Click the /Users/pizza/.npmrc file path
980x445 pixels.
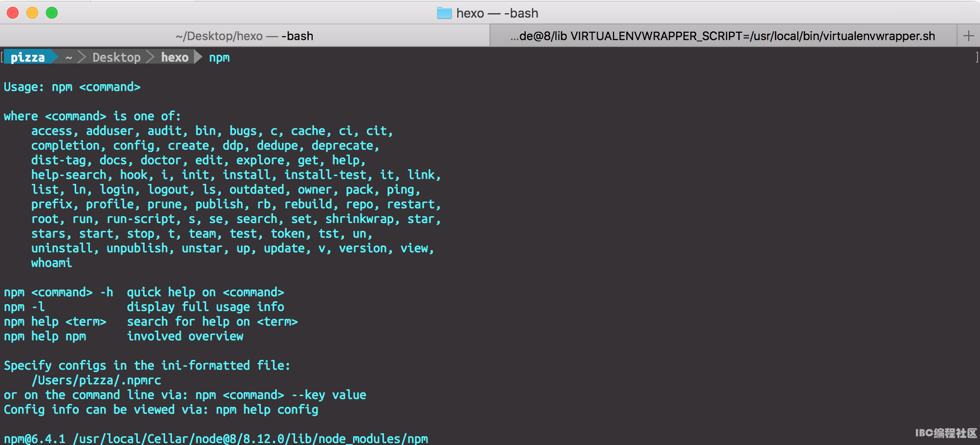(x=96, y=380)
